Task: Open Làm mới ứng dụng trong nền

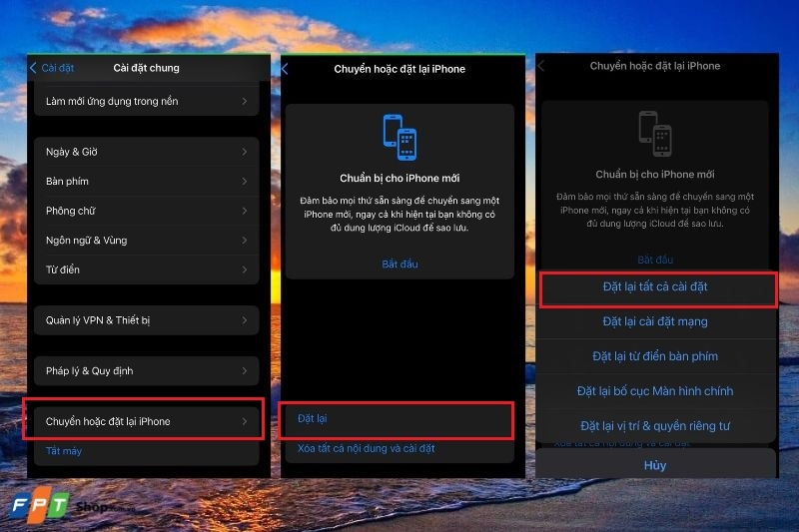Action: [x=146, y=101]
